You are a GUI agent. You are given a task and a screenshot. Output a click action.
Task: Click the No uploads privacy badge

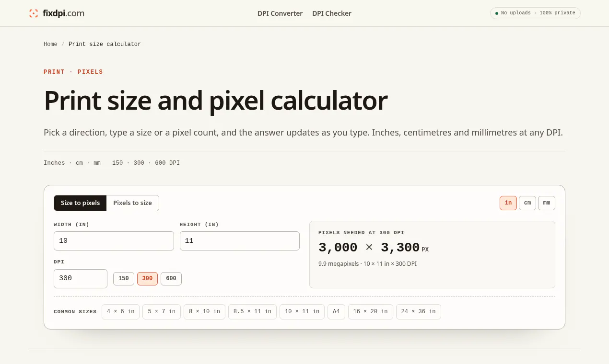point(535,13)
